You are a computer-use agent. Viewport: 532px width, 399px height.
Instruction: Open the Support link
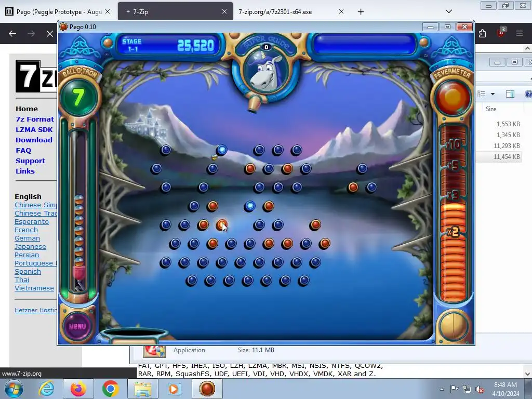[x=30, y=161]
